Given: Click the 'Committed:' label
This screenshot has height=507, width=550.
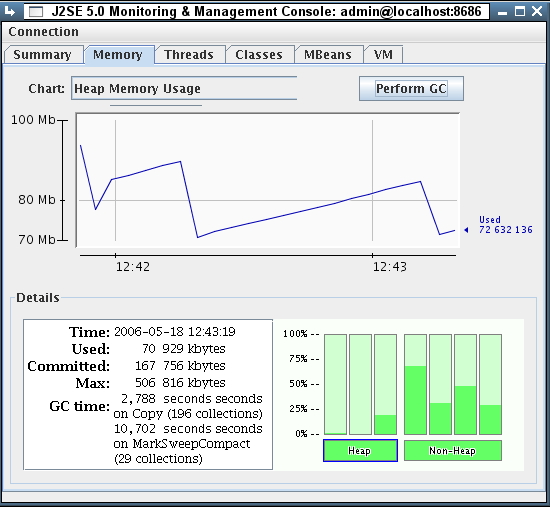Looking at the screenshot, I should [x=69, y=366].
